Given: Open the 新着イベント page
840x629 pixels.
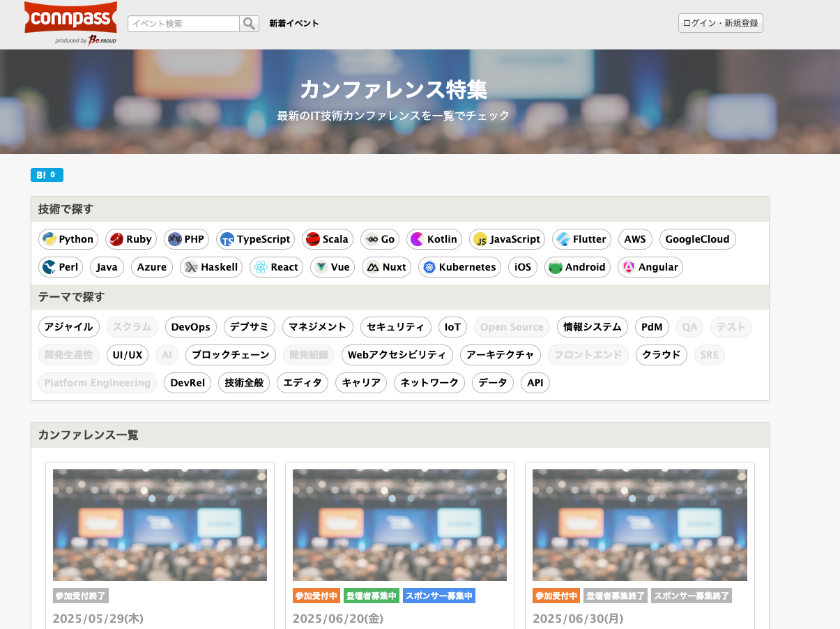Looking at the screenshot, I should pyautogui.click(x=292, y=23).
